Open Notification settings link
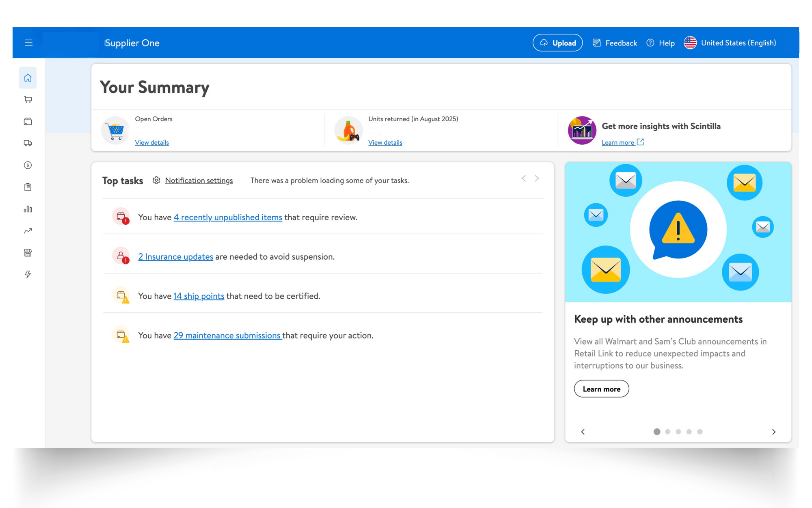The height and width of the screenshot is (508, 812). coord(199,180)
